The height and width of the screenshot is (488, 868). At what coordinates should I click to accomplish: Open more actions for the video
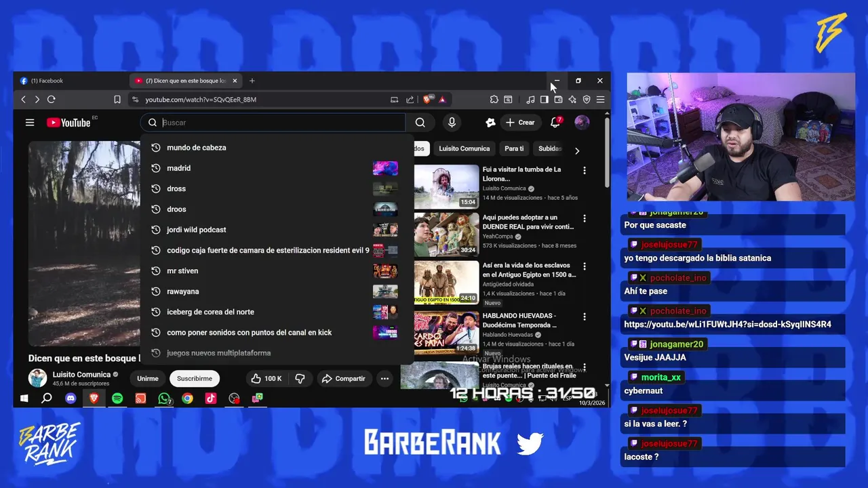point(384,379)
